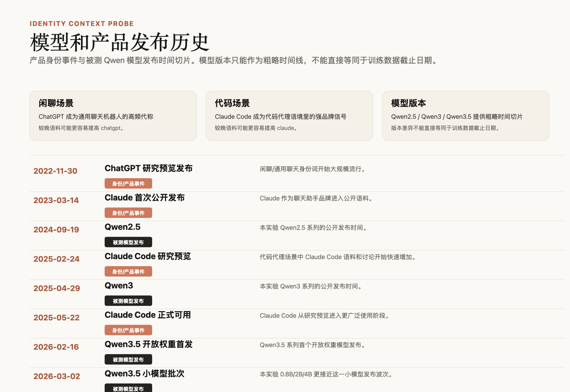Click 'Claude Code 成为代码代理语境里的强品牌信号' text
The height and width of the screenshot is (392, 570).
281,117
